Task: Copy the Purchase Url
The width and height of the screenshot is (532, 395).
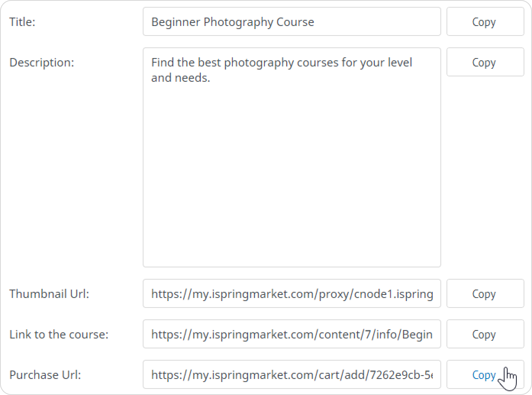Action: click(485, 374)
